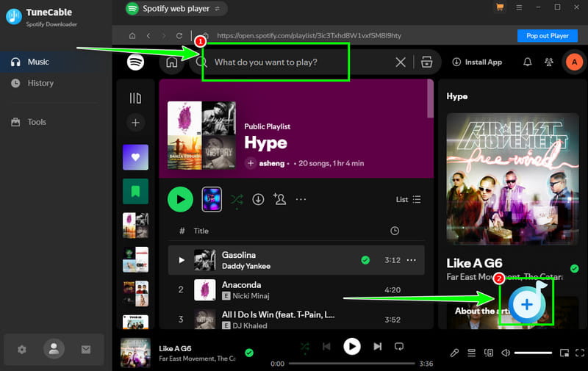Play the Gasolina track row
588x371 pixels.
(296, 260)
